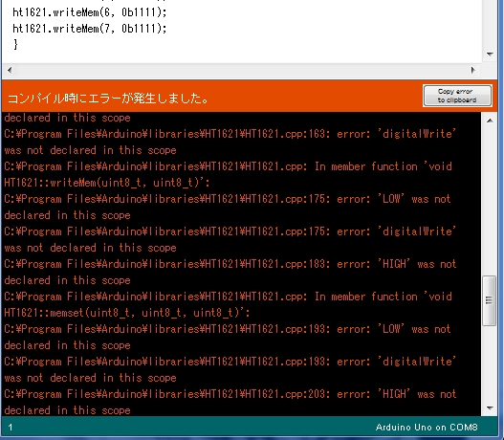Click the closing brace in the code editor
This screenshot has width=504, height=440.
pyautogui.click(x=15, y=44)
